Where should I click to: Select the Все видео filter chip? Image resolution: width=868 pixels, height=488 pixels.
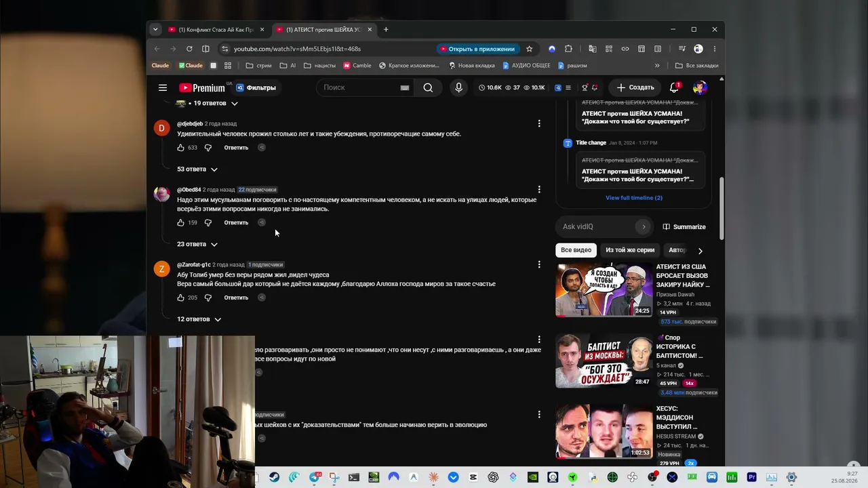576,250
